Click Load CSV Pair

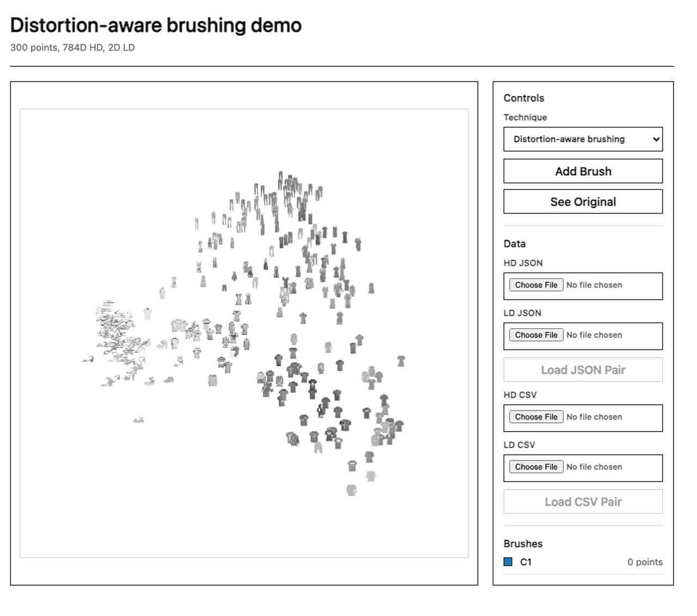583,501
